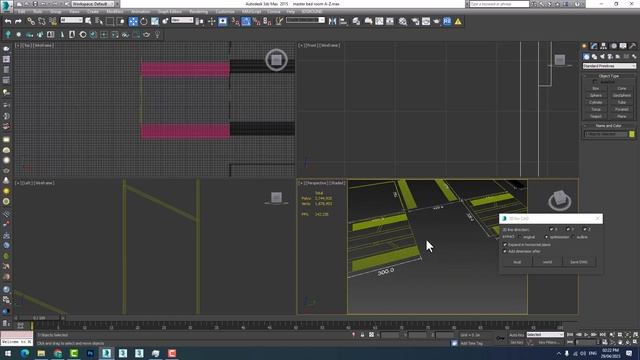
Task: Click the Render Production teapot icon
Action: [x=436, y=21]
